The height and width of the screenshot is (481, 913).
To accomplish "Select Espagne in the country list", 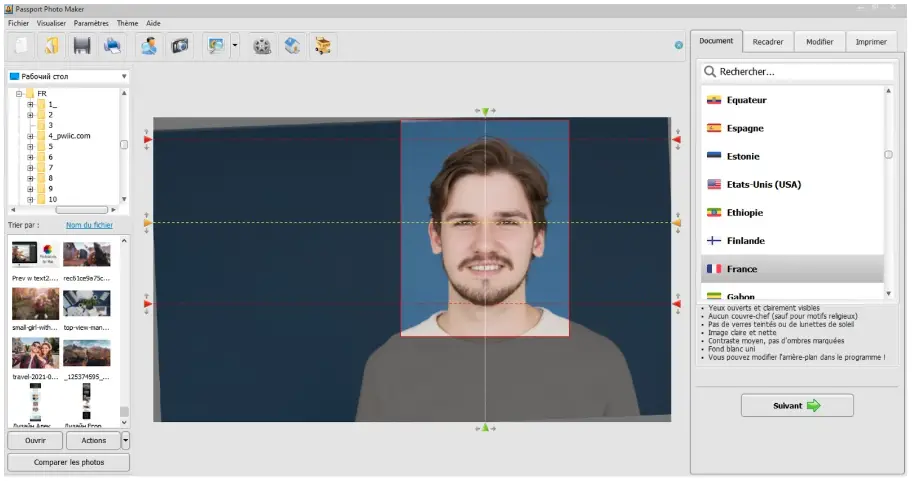I will [x=792, y=128].
